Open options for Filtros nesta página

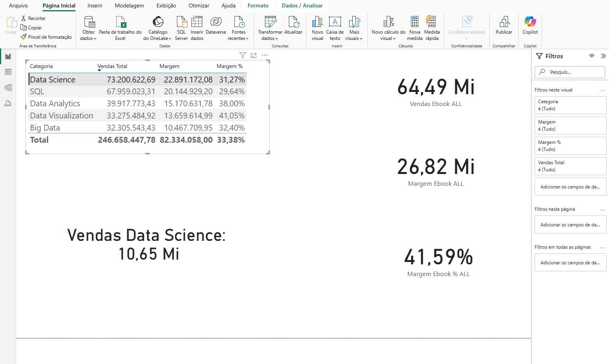point(603,210)
